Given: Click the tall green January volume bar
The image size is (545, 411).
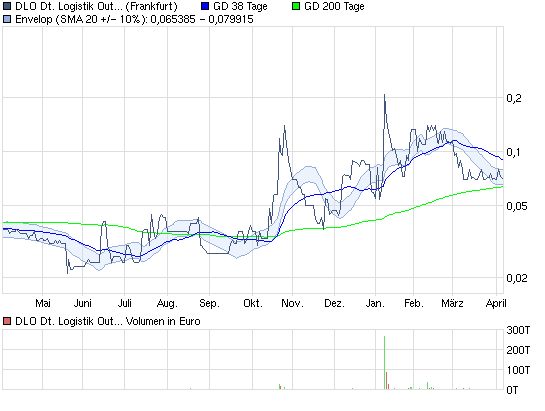Looking at the screenshot, I should (384, 362).
